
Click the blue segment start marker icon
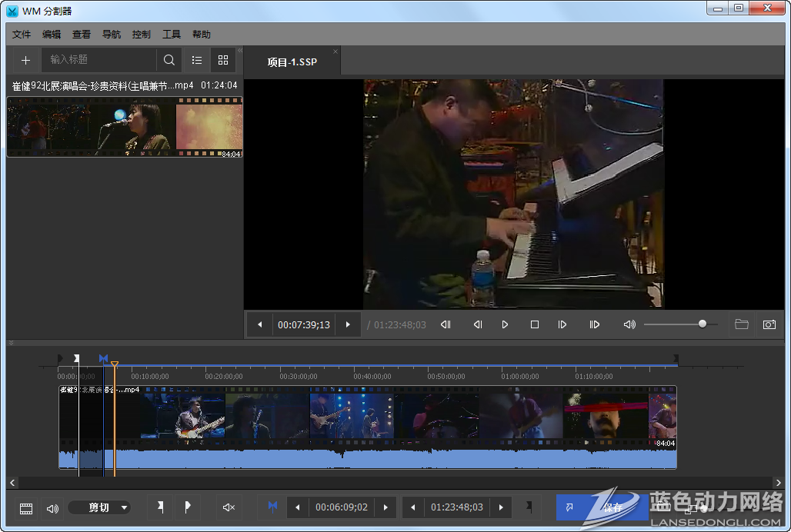(272, 507)
